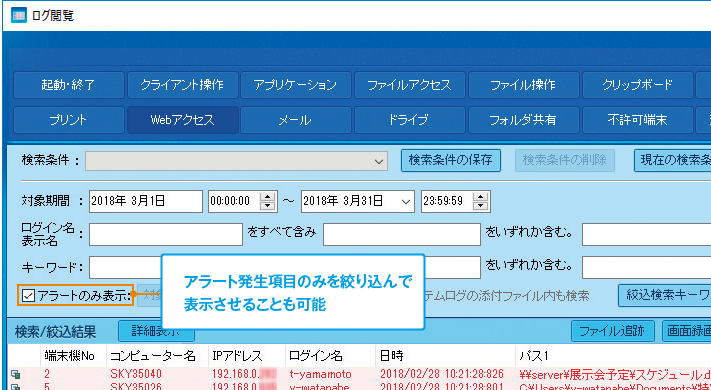Click the end time field 23:59:59
The width and height of the screenshot is (711, 390).
[446, 201]
